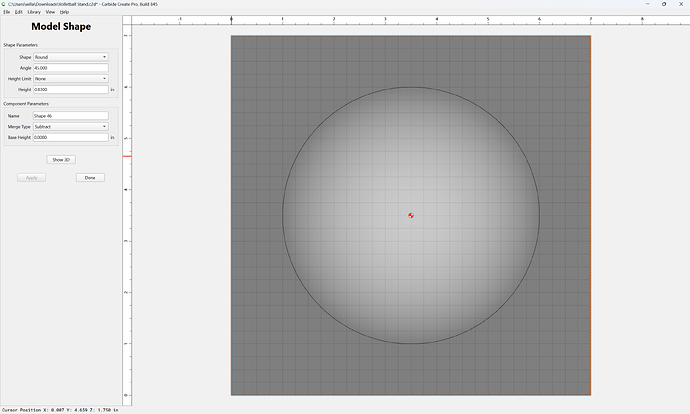The width and height of the screenshot is (690, 414).
Task: Open the Help menu
Action: pos(64,12)
